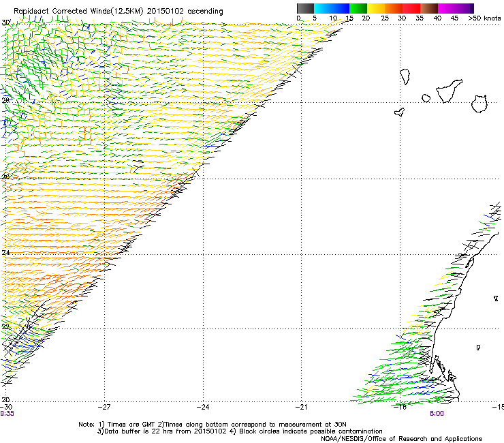Click the red 30-35 knots legend swatch
Screen dimensions: 504x443
411,8
